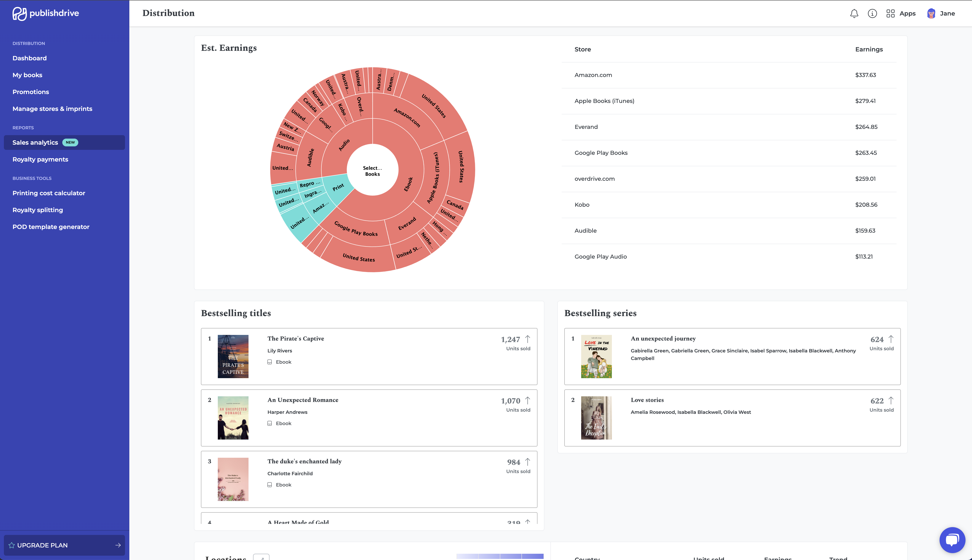Click the Kobo store row

point(728,205)
